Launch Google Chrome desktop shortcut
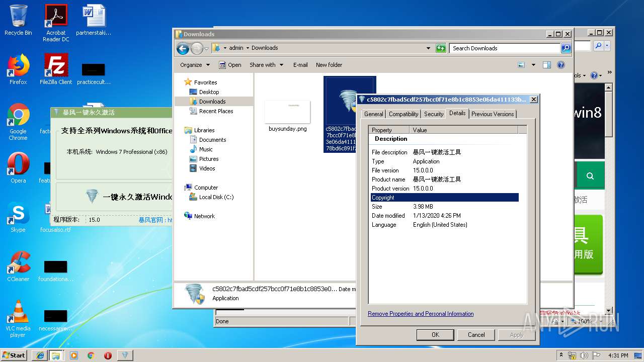 click(x=18, y=122)
